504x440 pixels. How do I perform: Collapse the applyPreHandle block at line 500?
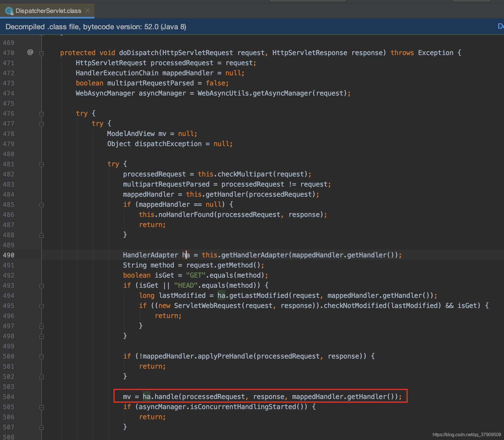(42, 357)
